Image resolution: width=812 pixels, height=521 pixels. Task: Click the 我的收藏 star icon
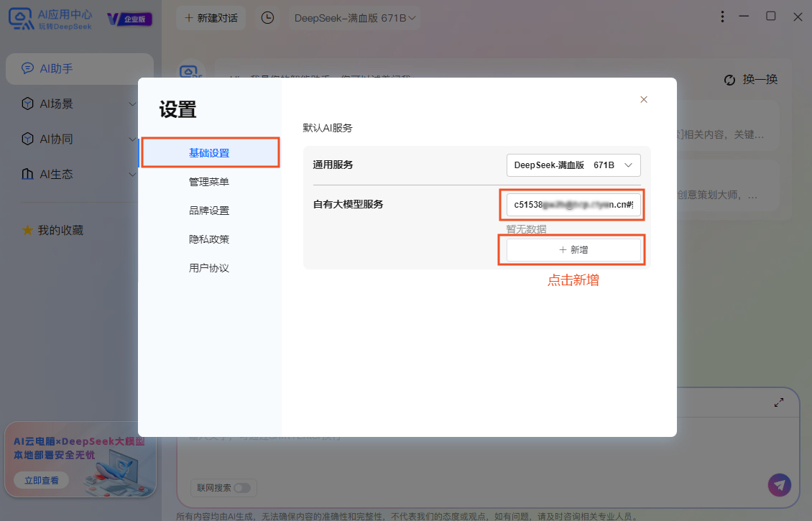[27, 230]
